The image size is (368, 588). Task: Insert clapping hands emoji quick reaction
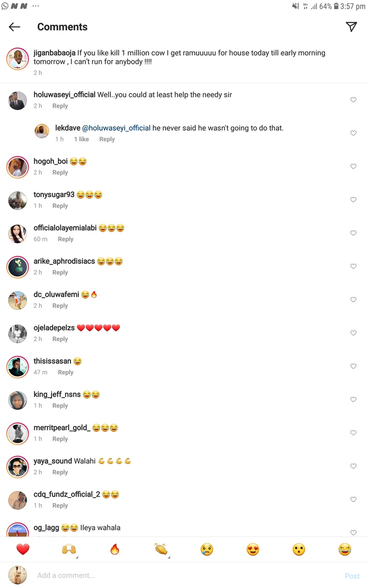pos(161,549)
